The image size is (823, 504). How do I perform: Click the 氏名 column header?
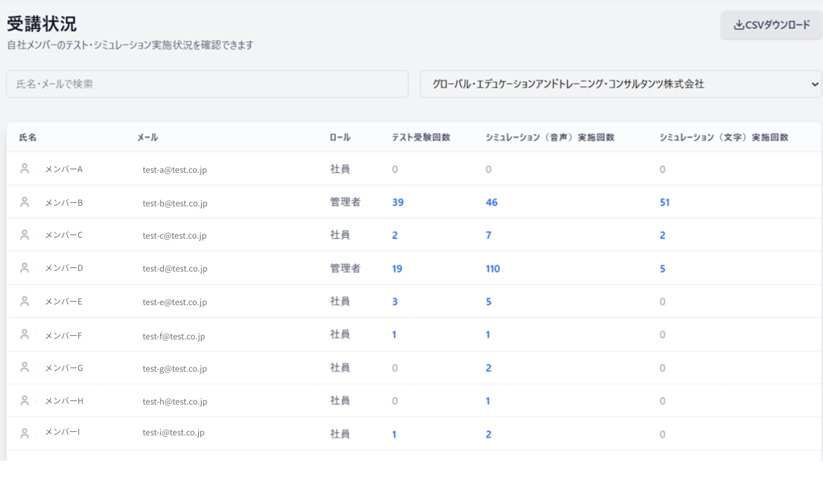pos(27,137)
